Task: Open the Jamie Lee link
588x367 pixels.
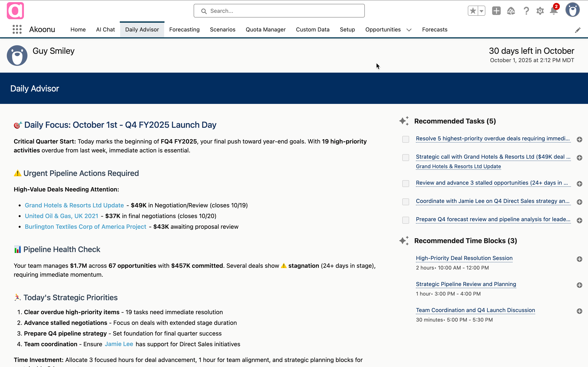Action: tap(119, 344)
